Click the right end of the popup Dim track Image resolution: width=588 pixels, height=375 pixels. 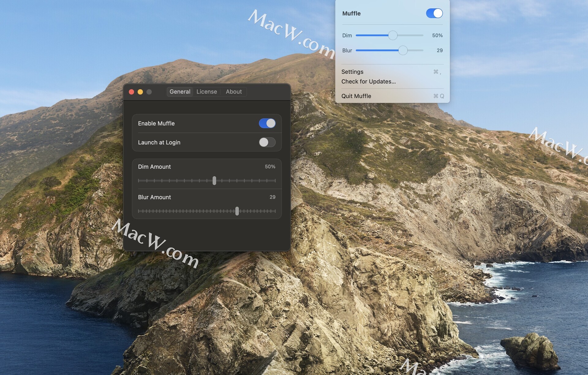point(422,35)
